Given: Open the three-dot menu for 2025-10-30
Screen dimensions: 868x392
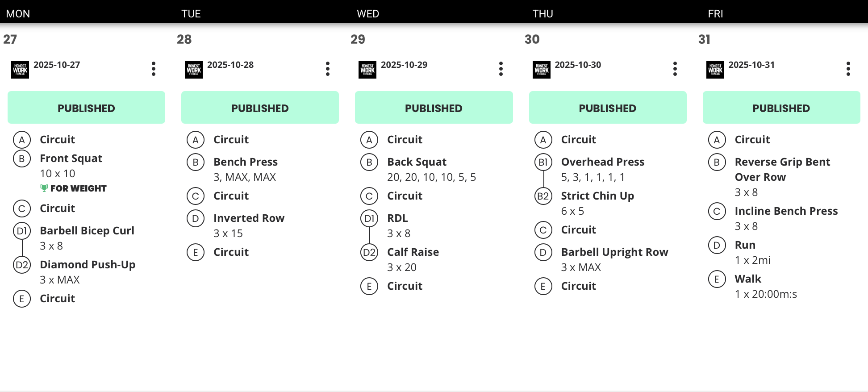Looking at the screenshot, I should (x=675, y=69).
